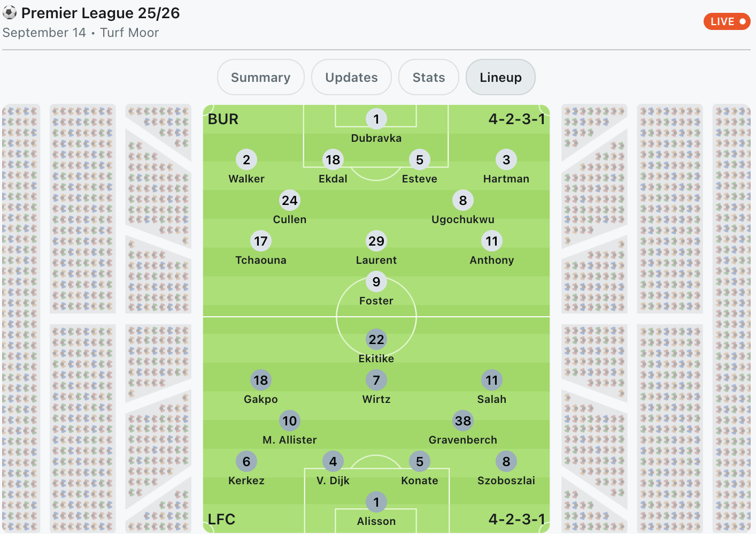Open V. Dijk's number 4 badge
The width and height of the screenshot is (756, 534).
[333, 461]
